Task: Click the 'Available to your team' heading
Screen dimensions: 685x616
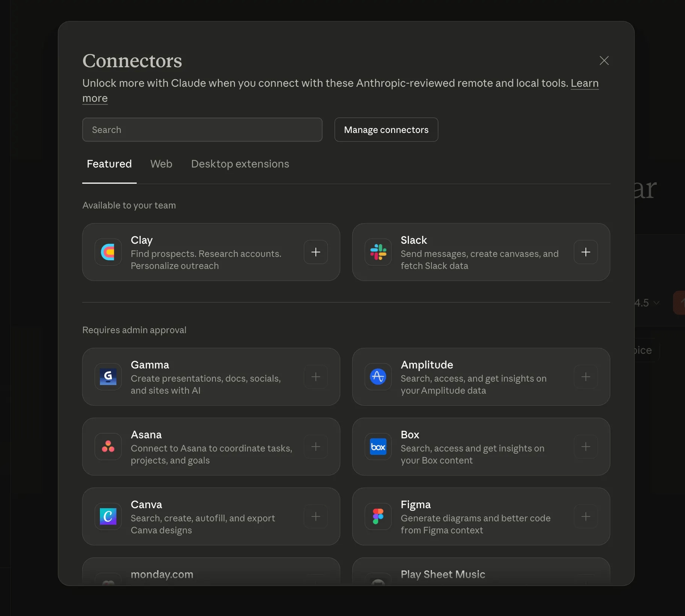Action: point(129,205)
